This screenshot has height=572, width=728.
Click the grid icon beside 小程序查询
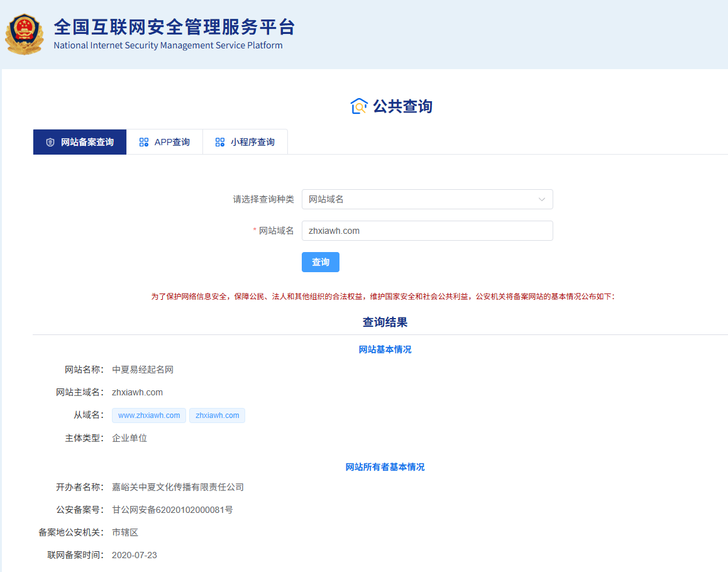220,142
